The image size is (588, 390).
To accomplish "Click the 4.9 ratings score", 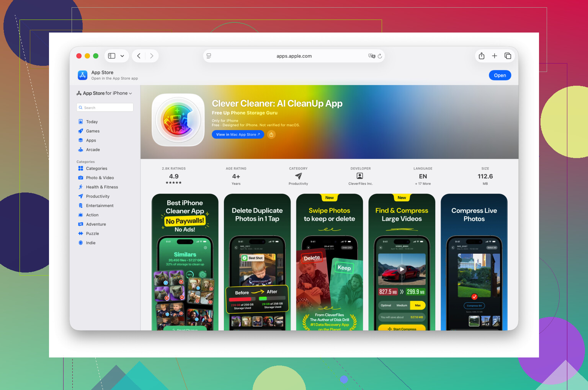I will pos(174,176).
